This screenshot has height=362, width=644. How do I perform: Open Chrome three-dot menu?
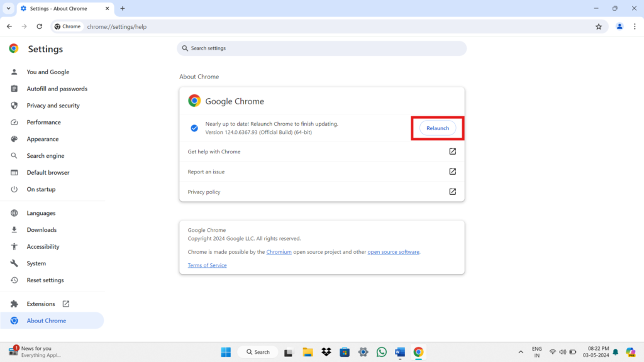point(635,26)
